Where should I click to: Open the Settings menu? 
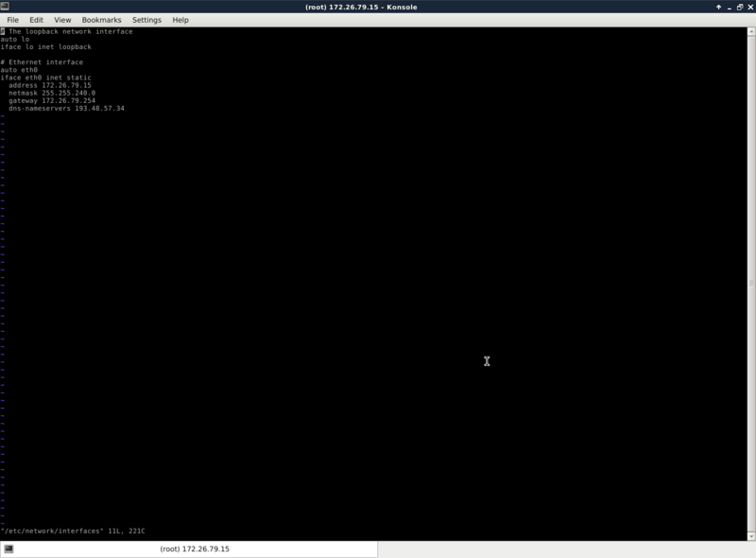click(x=146, y=20)
